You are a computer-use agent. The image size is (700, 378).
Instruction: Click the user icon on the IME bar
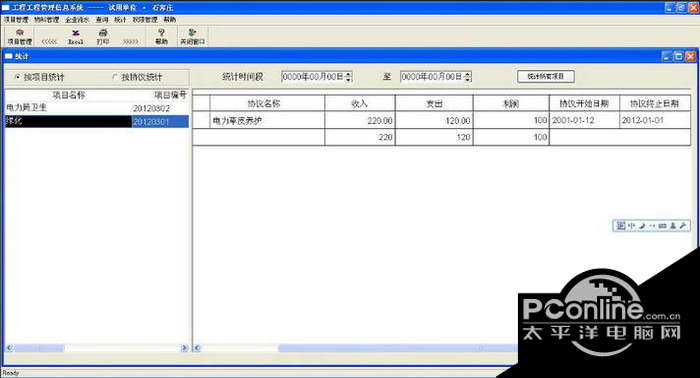pos(673,226)
